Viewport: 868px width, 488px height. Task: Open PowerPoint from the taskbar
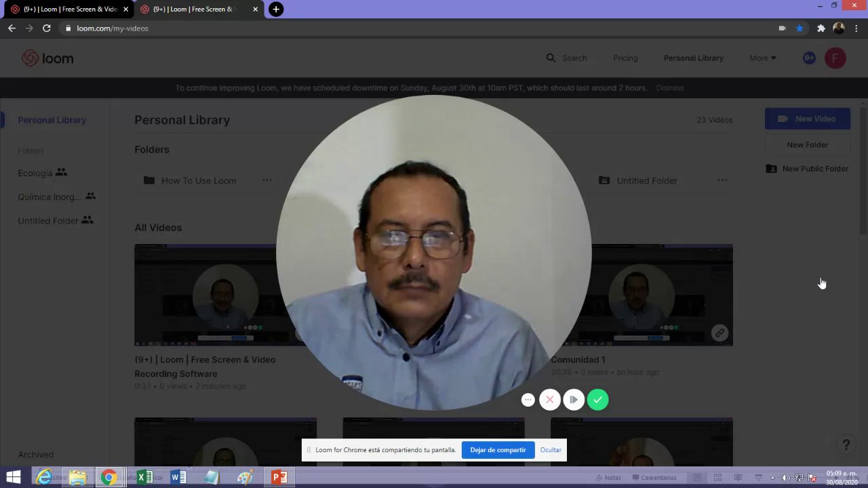(x=279, y=478)
